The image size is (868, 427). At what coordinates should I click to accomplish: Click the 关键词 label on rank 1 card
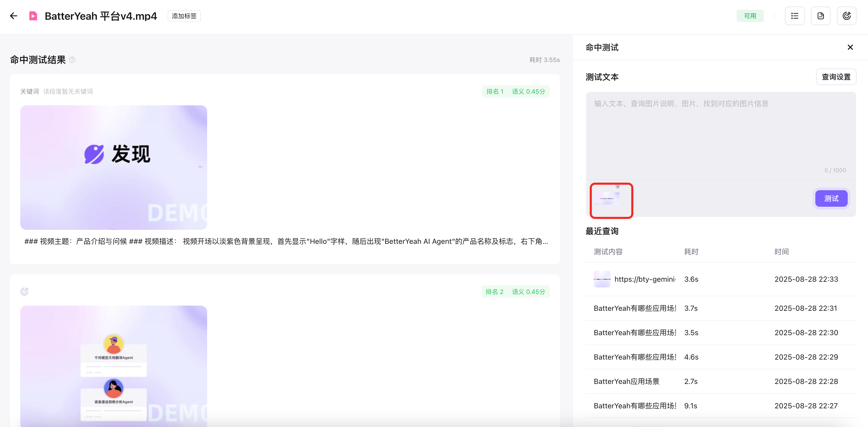29,91
